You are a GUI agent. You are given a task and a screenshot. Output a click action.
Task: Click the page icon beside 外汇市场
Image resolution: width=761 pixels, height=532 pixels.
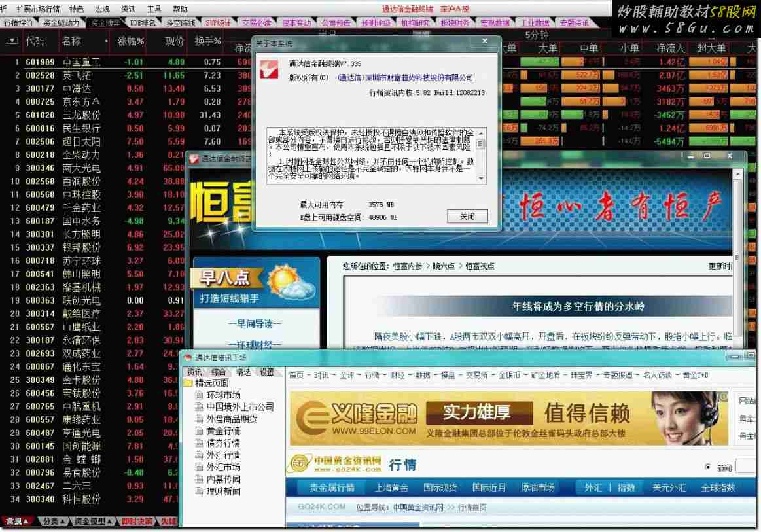199,467
